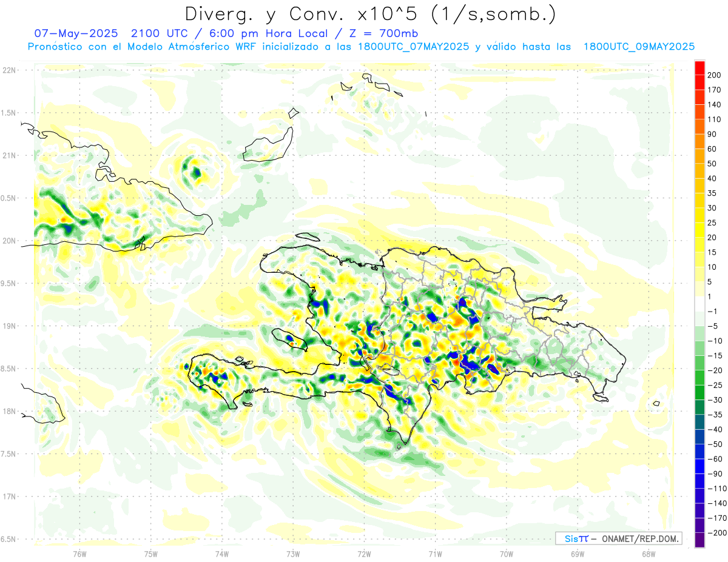Click the green swatch between -20 and -25
Screen dimensions: 728x562
(699, 378)
